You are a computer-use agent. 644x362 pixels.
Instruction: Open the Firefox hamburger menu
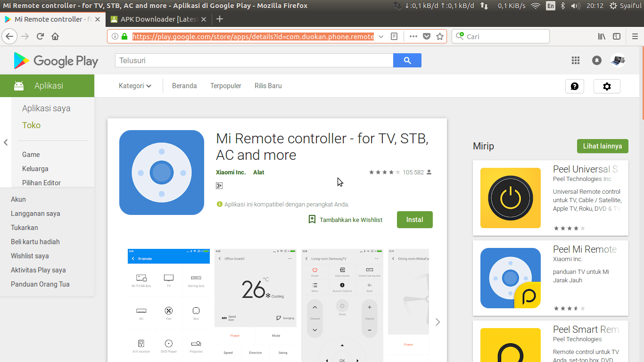pyautogui.click(x=635, y=36)
